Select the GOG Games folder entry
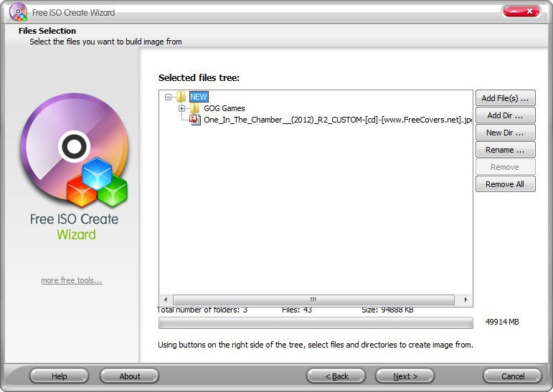Screen dimensions: 553x392 click(224, 108)
